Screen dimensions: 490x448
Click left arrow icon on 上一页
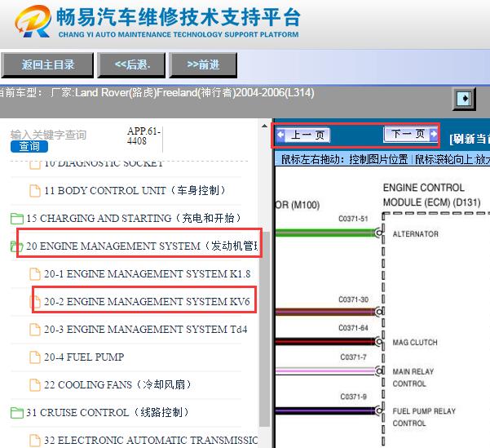[280, 135]
